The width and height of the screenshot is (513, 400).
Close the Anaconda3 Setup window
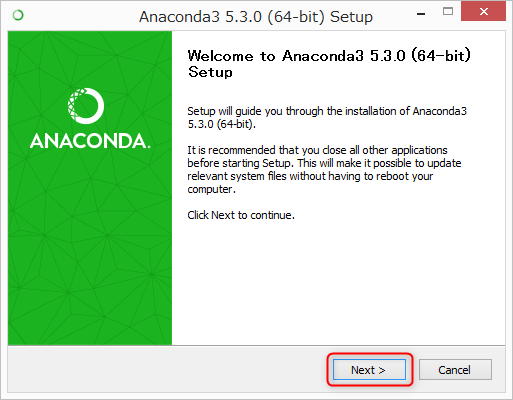click(483, 12)
